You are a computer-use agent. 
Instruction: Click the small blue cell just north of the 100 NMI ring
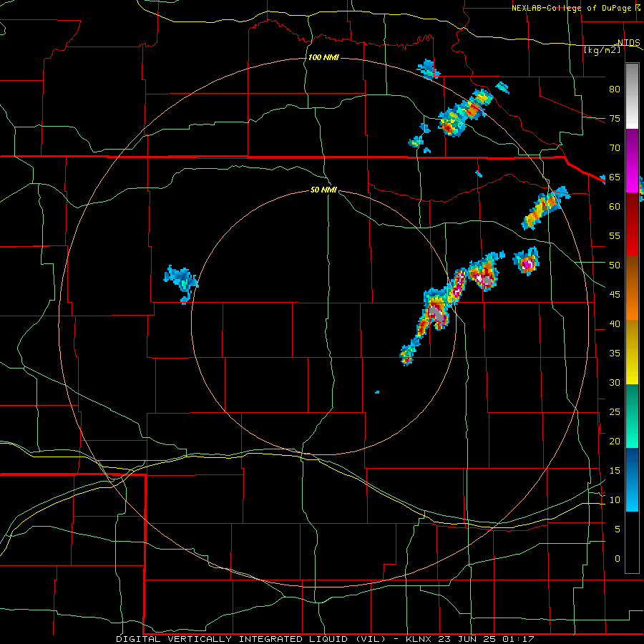tap(429, 69)
